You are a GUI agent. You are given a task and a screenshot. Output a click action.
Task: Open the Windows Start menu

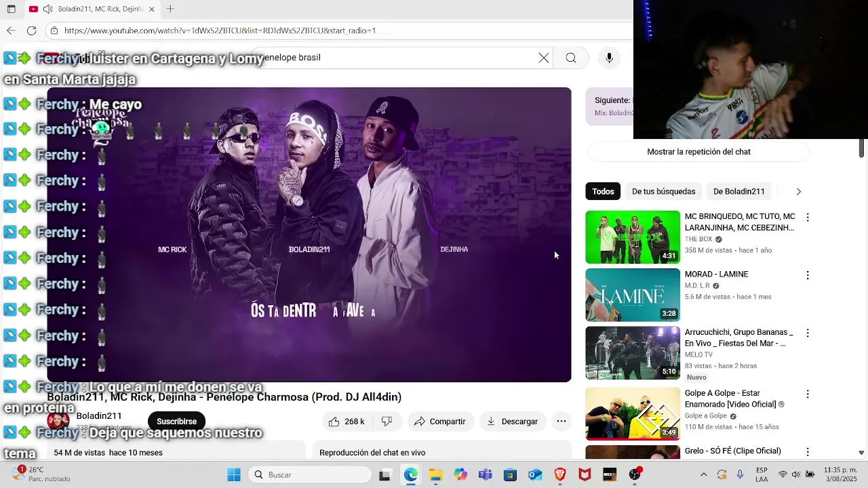click(x=234, y=475)
